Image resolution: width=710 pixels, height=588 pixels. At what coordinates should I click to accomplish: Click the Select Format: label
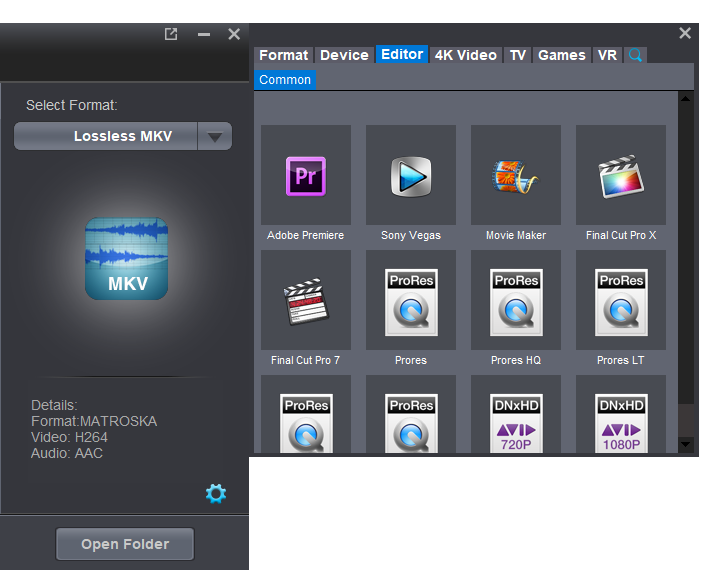[x=72, y=105]
